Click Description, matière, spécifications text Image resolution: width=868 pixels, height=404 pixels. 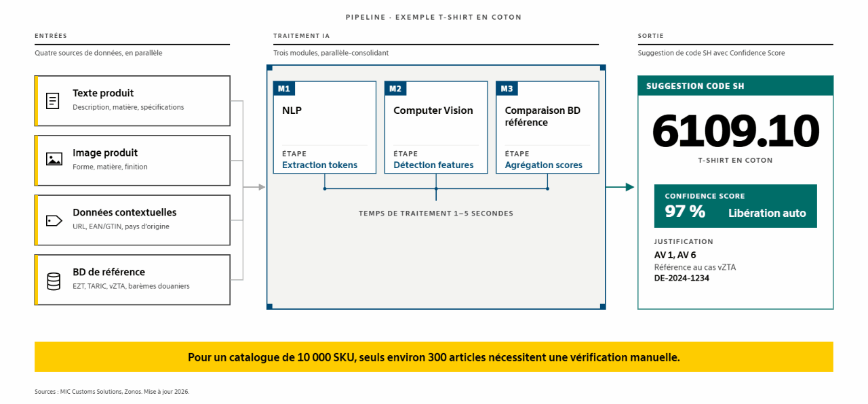point(128,107)
